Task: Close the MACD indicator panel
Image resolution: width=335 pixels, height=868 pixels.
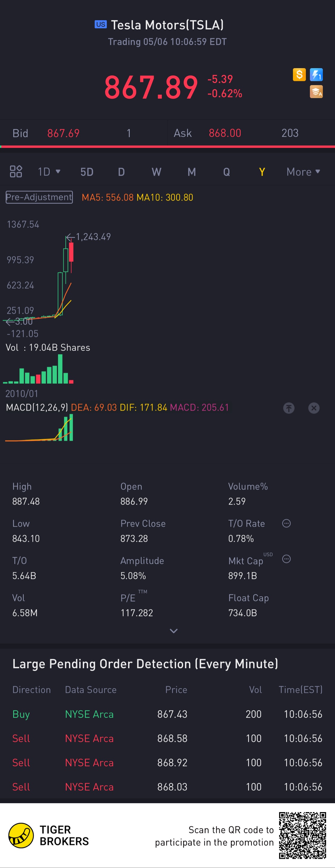Action: pyautogui.click(x=314, y=408)
